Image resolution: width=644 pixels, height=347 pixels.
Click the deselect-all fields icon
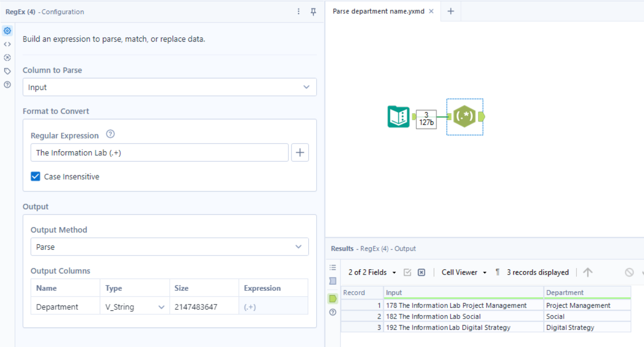point(421,272)
